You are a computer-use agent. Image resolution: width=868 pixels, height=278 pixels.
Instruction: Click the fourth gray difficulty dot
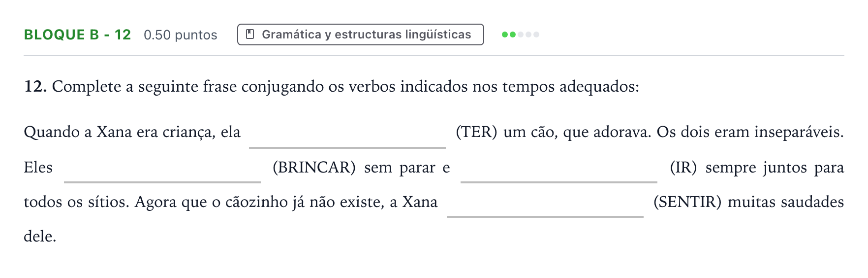[x=528, y=35]
